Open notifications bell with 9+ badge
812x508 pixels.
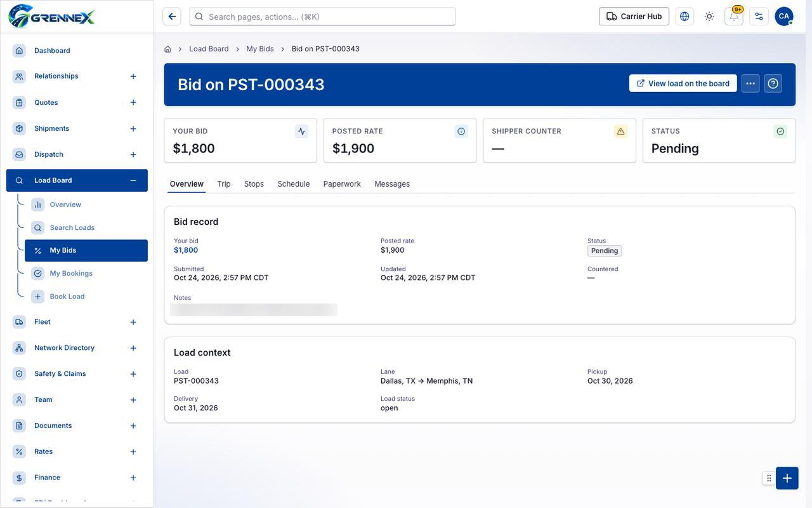point(734,17)
